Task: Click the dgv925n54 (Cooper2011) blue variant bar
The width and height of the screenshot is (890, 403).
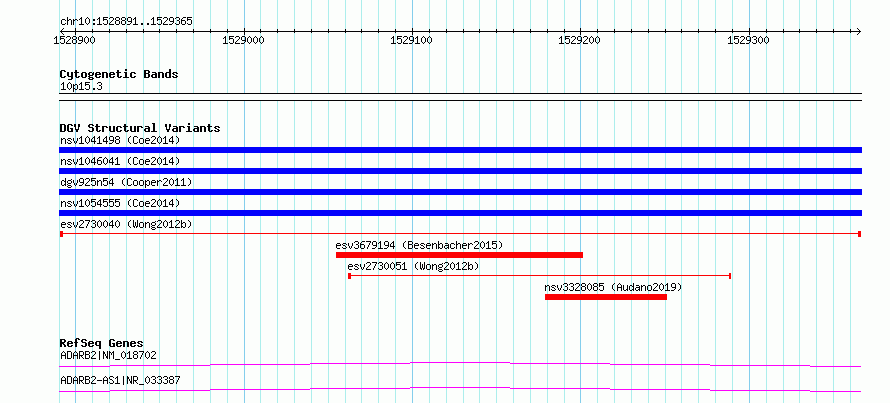Action: pyautogui.click(x=460, y=192)
